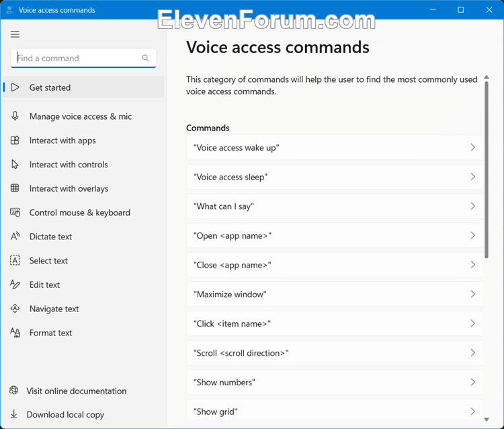
Task: Open Dictate text category
Action: (83, 237)
